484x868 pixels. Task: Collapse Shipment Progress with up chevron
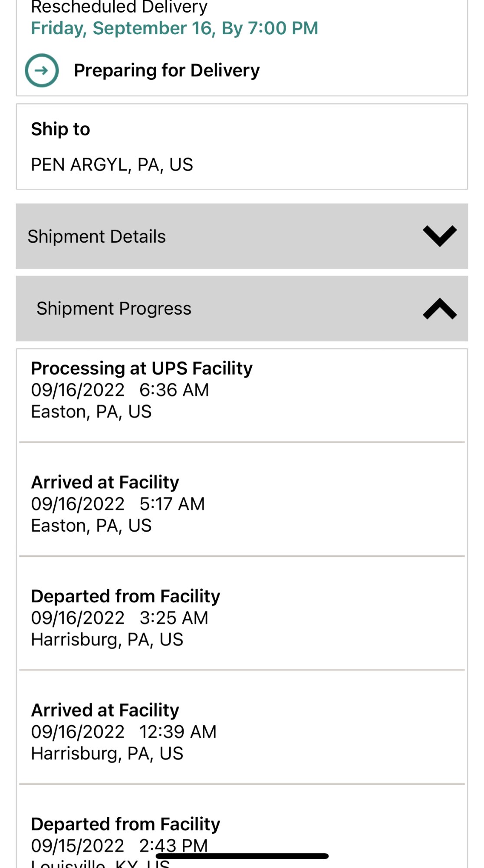click(x=439, y=309)
